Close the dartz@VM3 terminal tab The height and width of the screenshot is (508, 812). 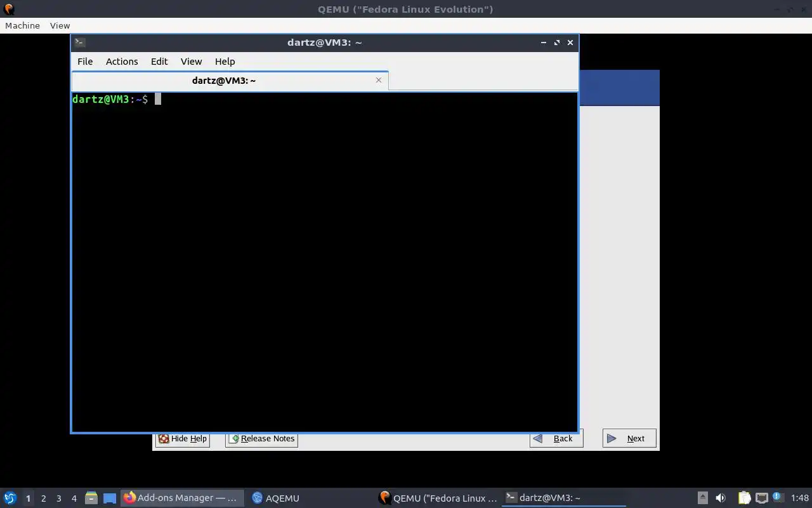pyautogui.click(x=379, y=80)
